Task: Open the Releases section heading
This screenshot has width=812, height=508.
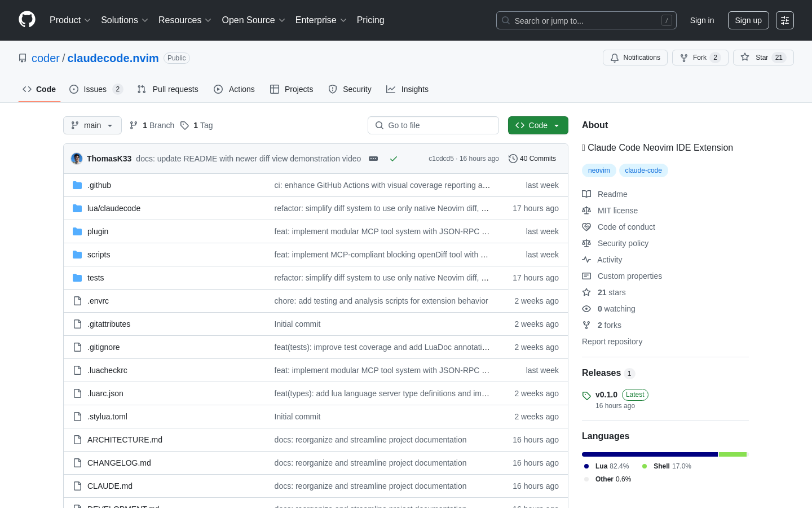Action: (601, 373)
